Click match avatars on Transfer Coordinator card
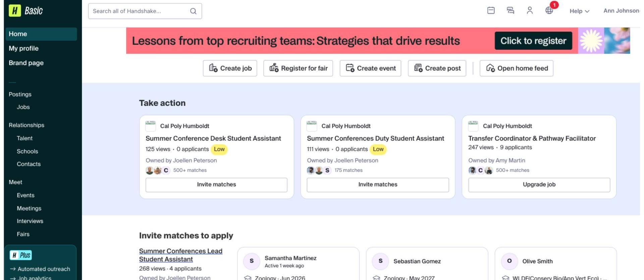The width and height of the screenshot is (644, 280). [x=480, y=170]
